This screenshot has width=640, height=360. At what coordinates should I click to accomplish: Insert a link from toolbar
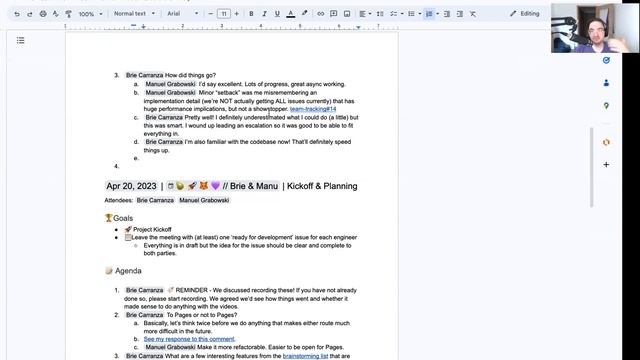click(320, 14)
